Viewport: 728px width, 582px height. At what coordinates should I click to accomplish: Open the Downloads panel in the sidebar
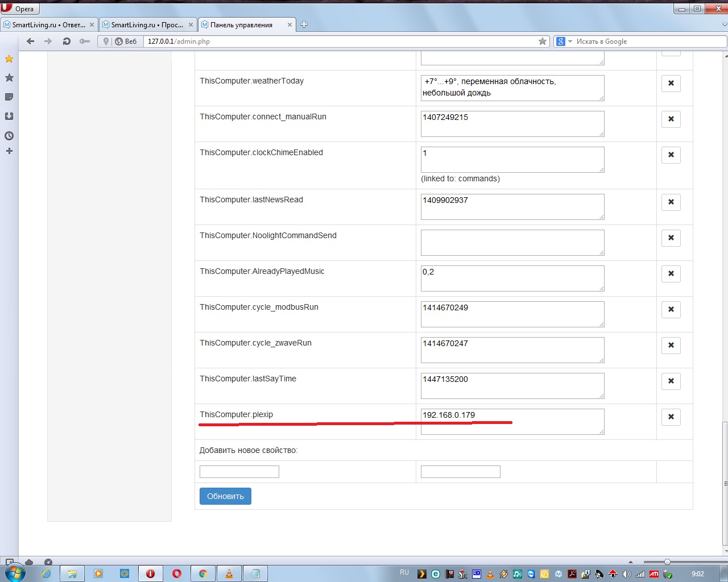pos(9,116)
